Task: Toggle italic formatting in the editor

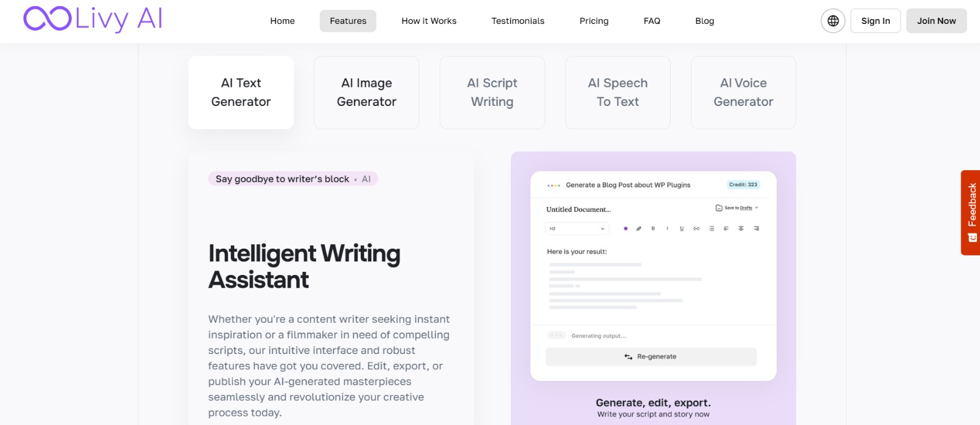Action: (667, 228)
